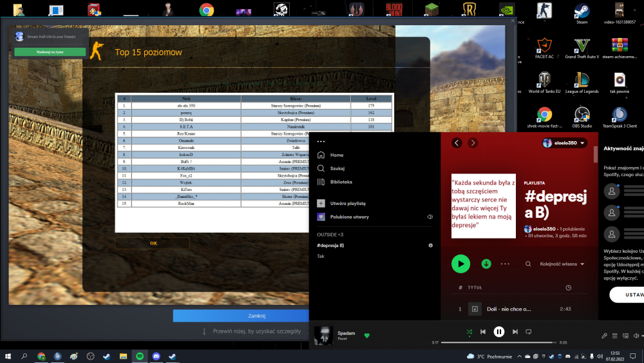Open the Spotify three-dots menu at top left
The height and width of the screenshot is (363, 644).
click(x=321, y=142)
